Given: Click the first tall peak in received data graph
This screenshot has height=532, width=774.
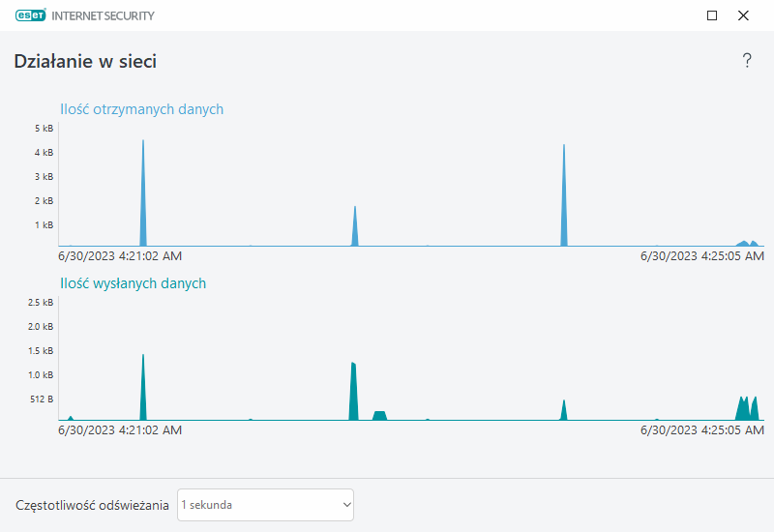Looking at the screenshot, I should 143,203.
